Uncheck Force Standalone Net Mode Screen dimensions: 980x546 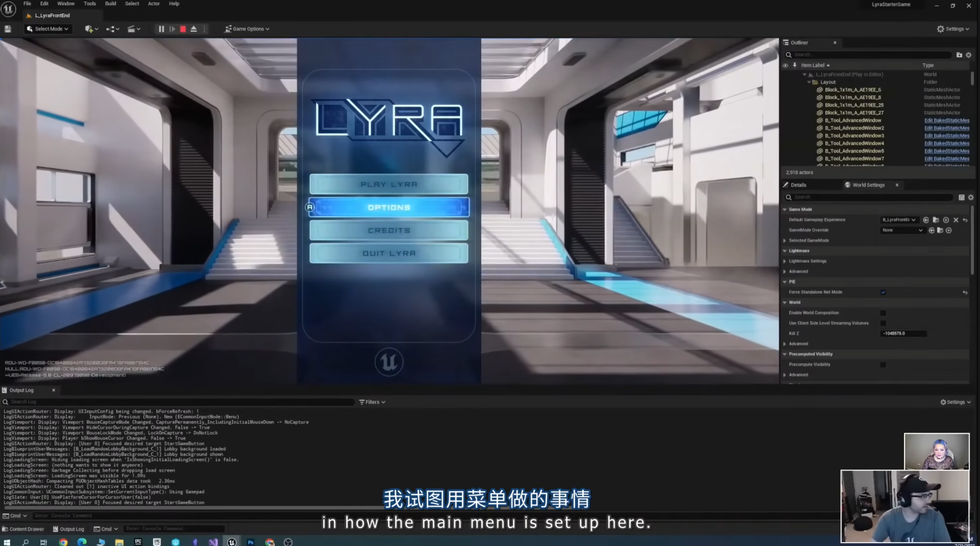coord(883,292)
